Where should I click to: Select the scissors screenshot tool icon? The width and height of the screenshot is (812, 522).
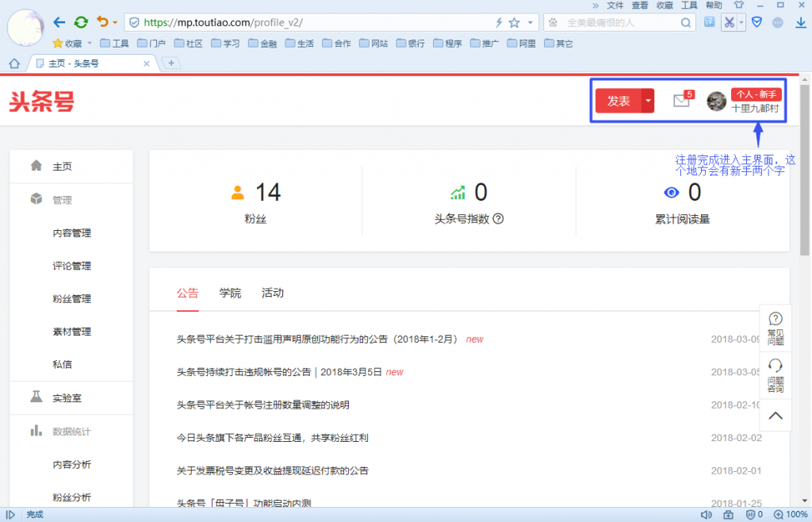(x=730, y=21)
